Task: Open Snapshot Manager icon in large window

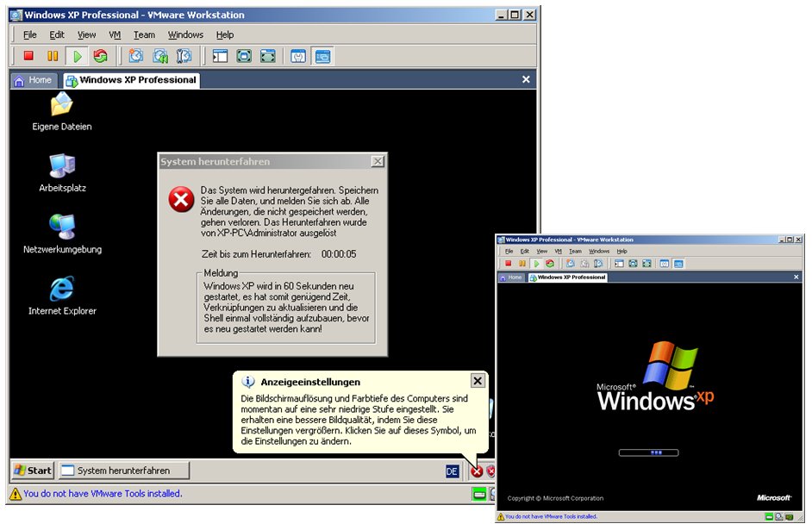Action: (x=184, y=56)
